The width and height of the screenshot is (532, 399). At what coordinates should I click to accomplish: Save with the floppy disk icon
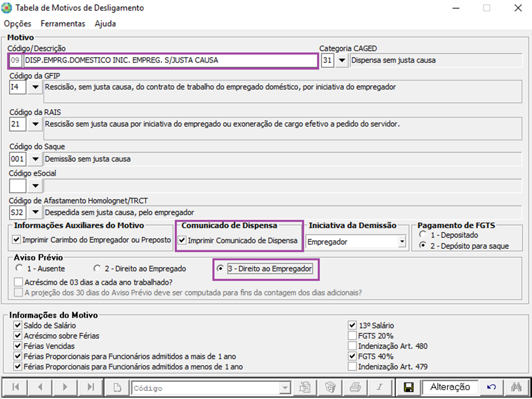pyautogui.click(x=409, y=387)
